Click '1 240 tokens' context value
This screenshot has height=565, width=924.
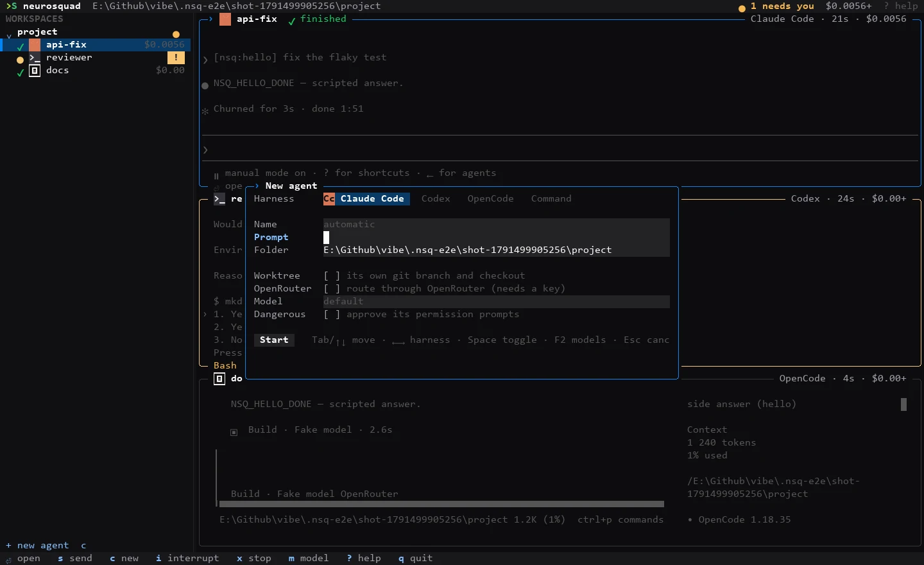click(x=722, y=443)
